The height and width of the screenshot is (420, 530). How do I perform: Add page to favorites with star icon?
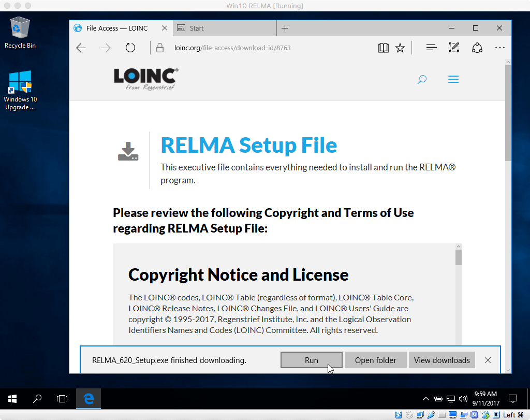(x=400, y=48)
